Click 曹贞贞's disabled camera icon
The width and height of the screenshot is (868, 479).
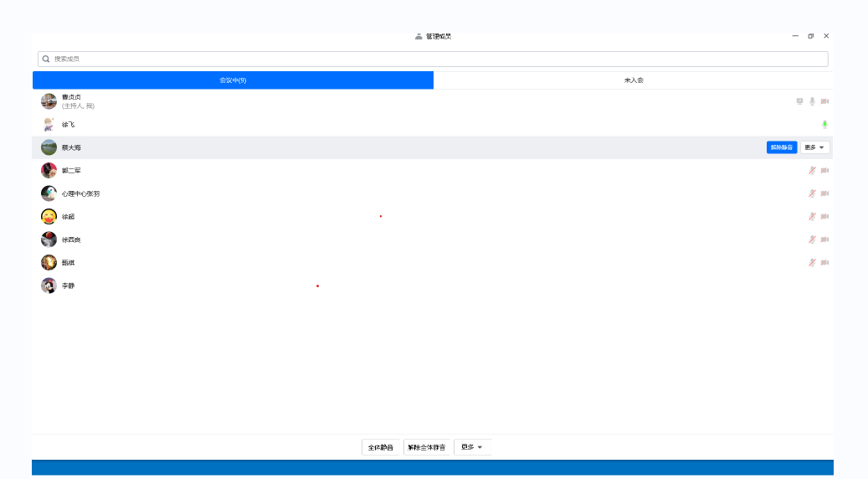coord(824,101)
